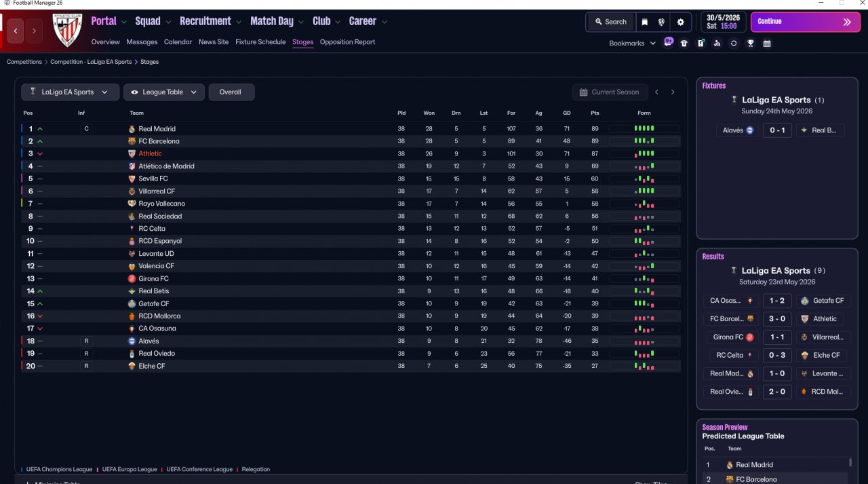Click the trophy icon in Fixtures panel header

[x=734, y=100]
